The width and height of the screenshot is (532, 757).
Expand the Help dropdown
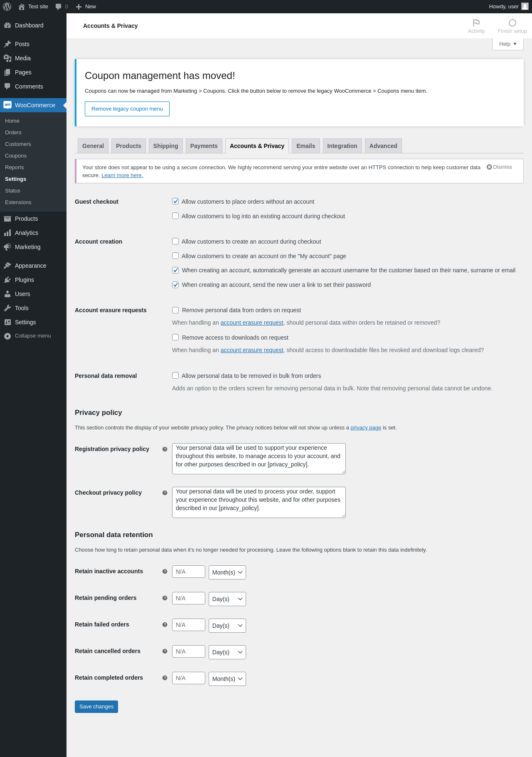click(x=508, y=44)
